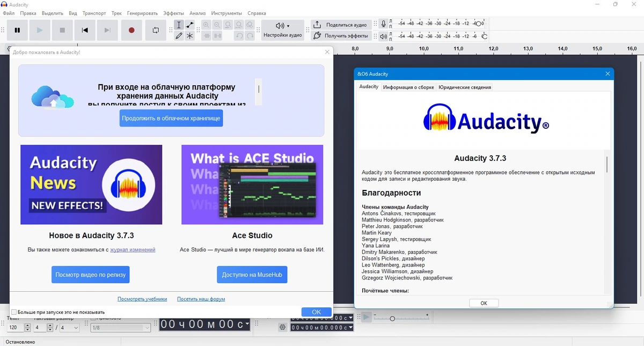The width and height of the screenshot is (644, 346).
Task: Click the Redo arrow icon
Action: (x=250, y=36)
